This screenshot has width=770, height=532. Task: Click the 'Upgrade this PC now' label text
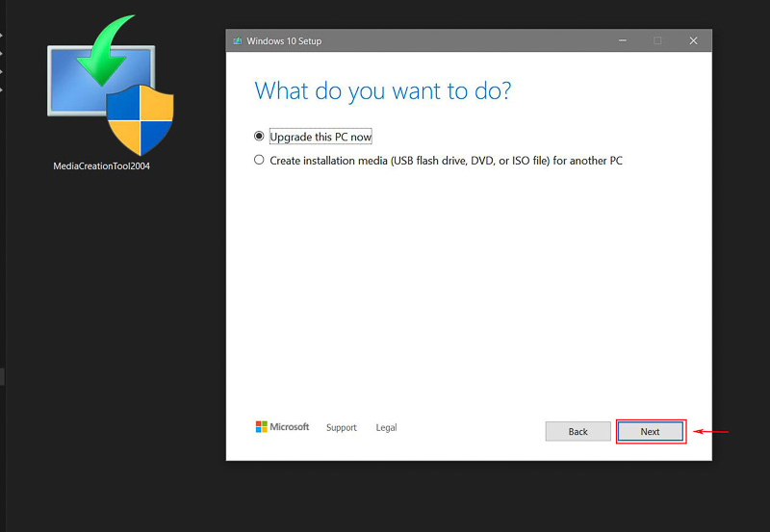click(321, 137)
